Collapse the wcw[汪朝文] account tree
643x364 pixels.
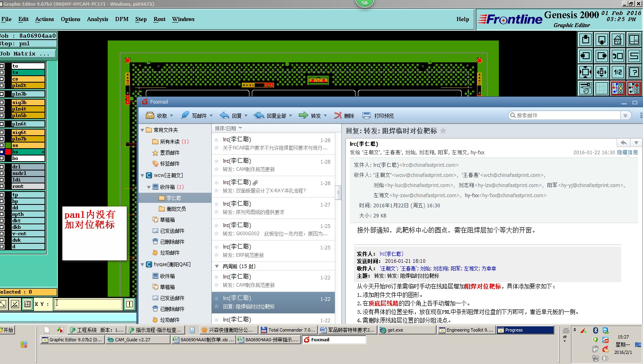pos(142,175)
